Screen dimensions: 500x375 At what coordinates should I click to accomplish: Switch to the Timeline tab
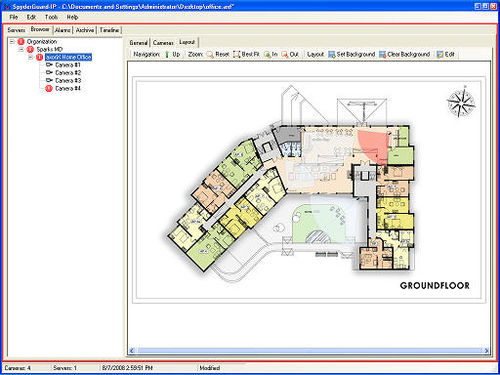pyautogui.click(x=109, y=30)
